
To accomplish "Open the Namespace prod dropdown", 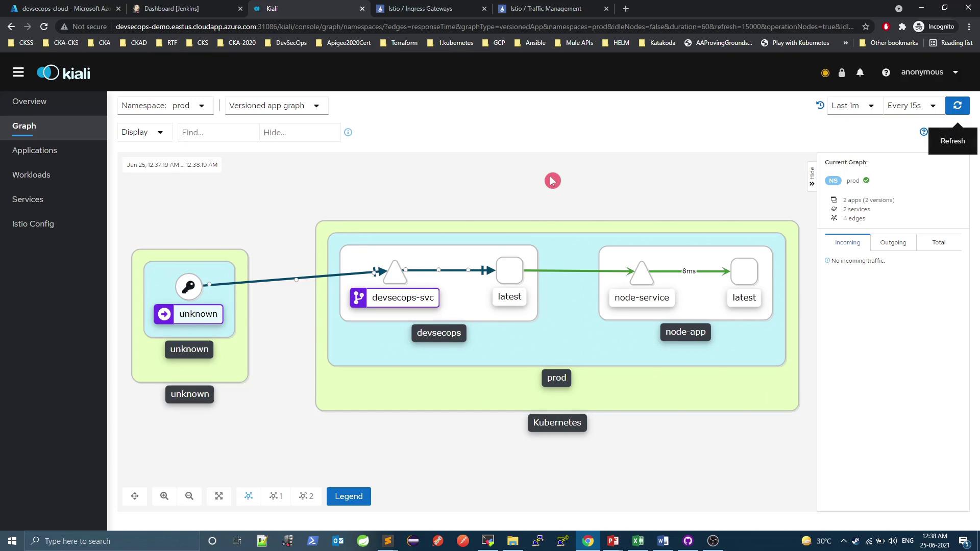I will coord(164,106).
